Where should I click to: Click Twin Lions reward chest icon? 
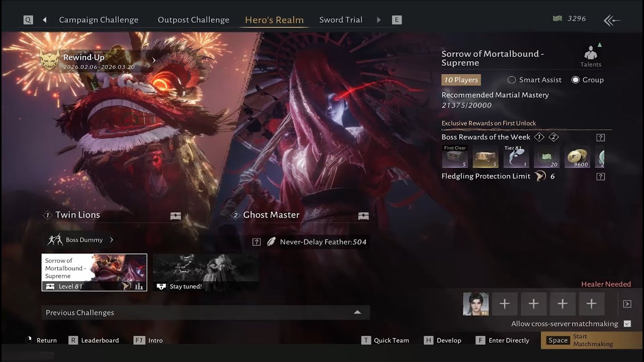[176, 216]
